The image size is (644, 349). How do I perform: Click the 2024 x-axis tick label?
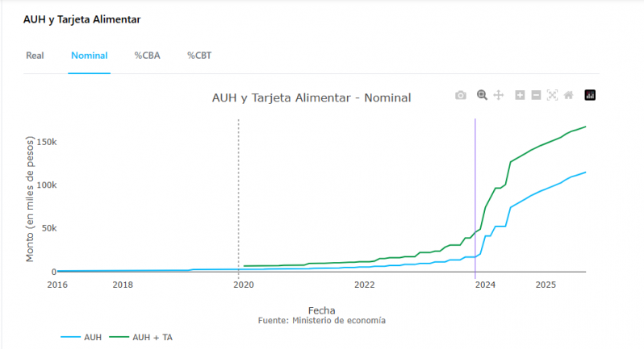coord(486,285)
